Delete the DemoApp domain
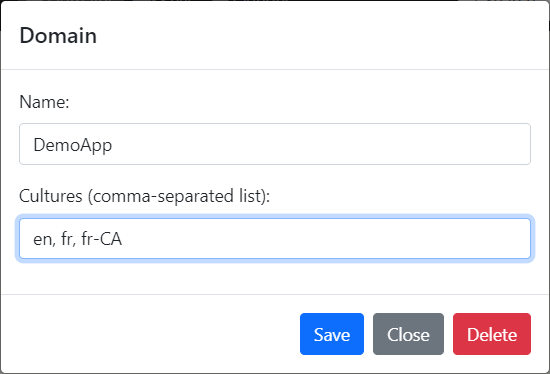Screen dimensions: 550x374 click(x=492, y=334)
